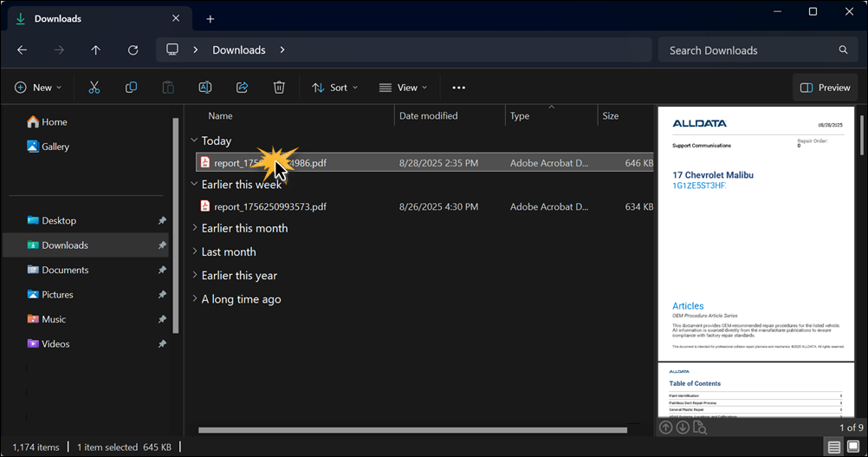Click the Rename icon in toolbar

[x=204, y=88]
